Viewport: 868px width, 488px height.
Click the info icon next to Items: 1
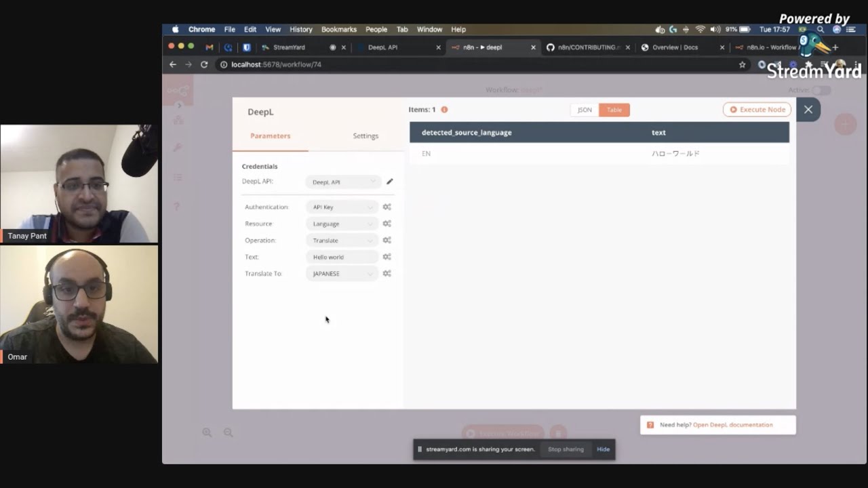click(444, 109)
